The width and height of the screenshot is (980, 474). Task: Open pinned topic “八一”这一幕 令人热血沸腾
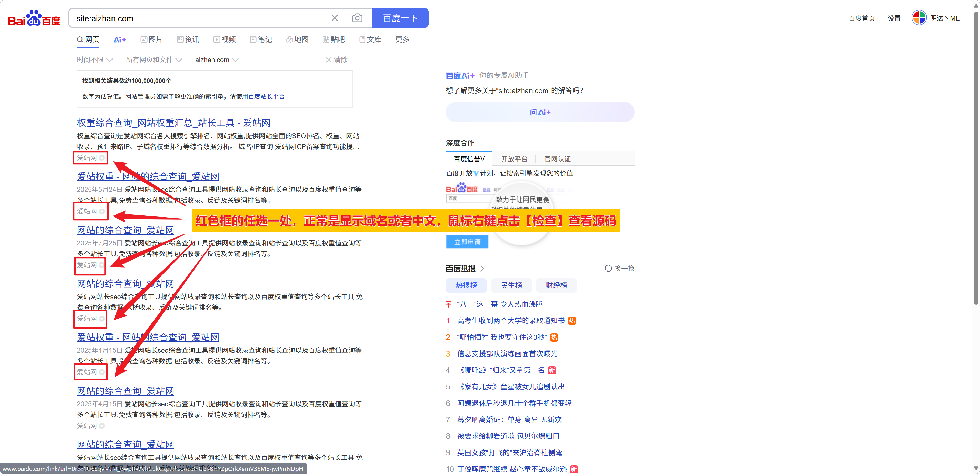pos(500,304)
